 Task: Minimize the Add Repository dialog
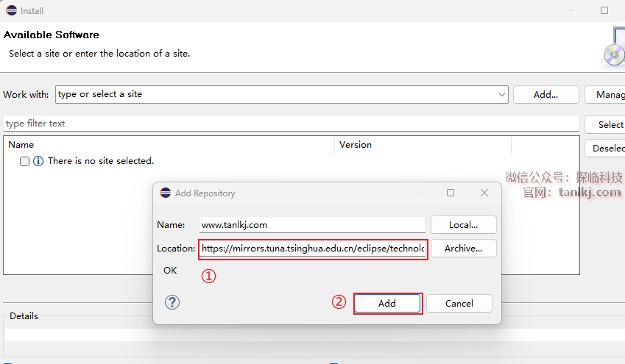(x=417, y=193)
